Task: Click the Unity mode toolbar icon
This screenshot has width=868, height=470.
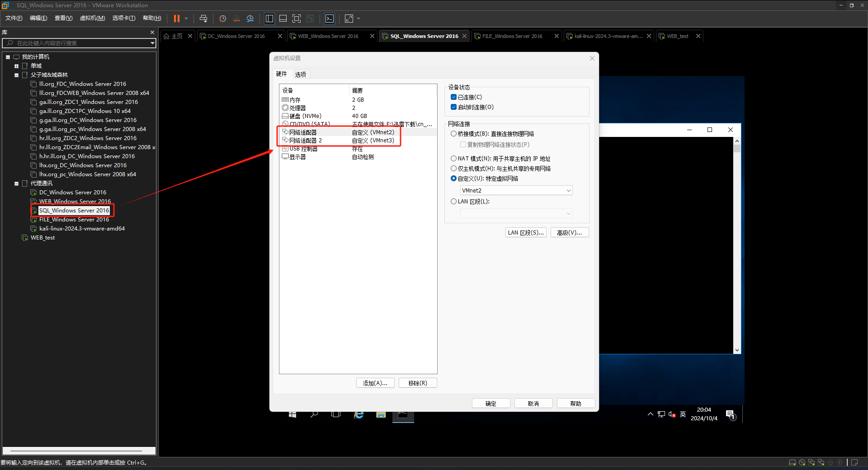Action: tap(310, 19)
